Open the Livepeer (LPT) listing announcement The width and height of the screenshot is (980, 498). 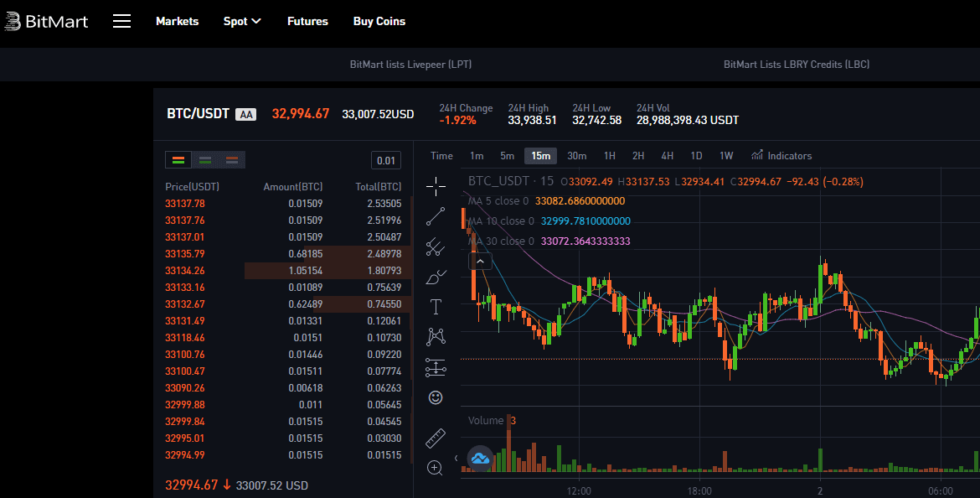(410, 64)
